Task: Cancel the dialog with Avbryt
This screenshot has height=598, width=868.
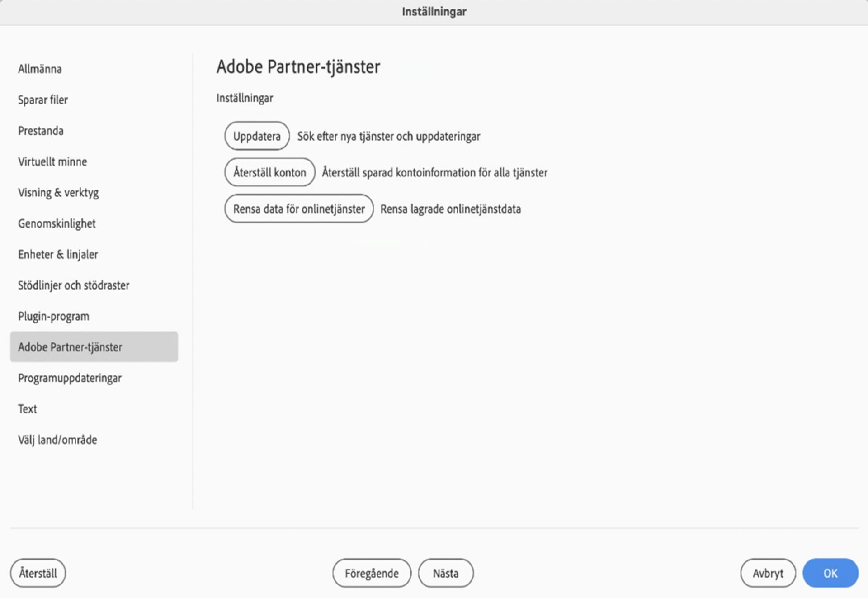Action: pyautogui.click(x=768, y=574)
